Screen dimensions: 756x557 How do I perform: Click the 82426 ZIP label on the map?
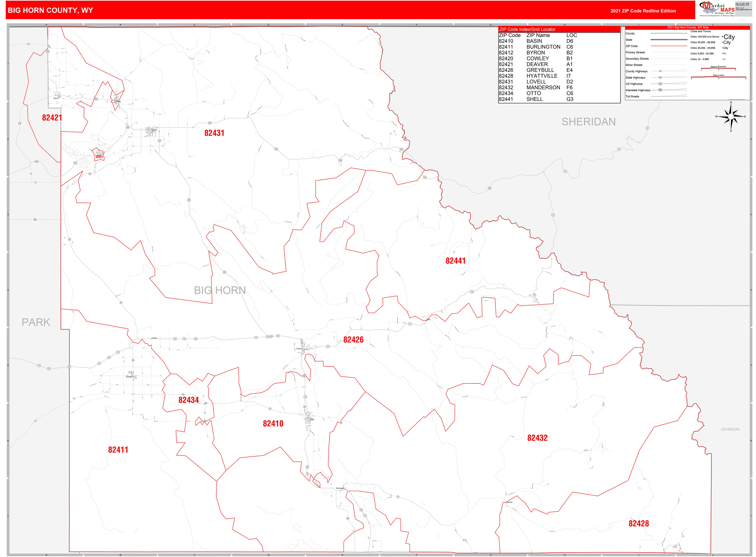click(353, 340)
